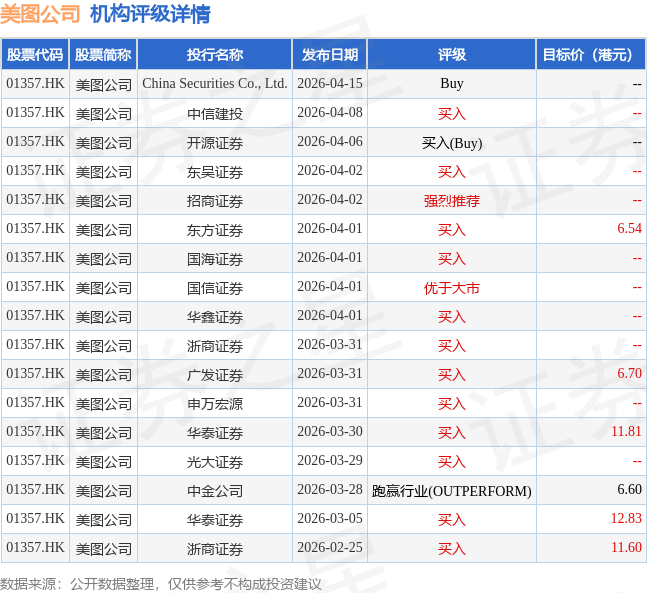The image size is (647, 593).
Task: Click the 机构评级详情 heading text
Action: (150, 14)
